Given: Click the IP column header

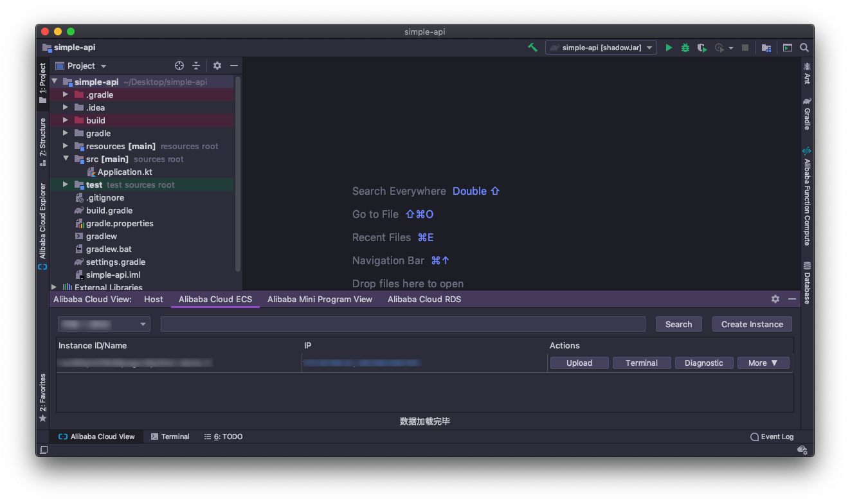Looking at the screenshot, I should [x=424, y=346].
